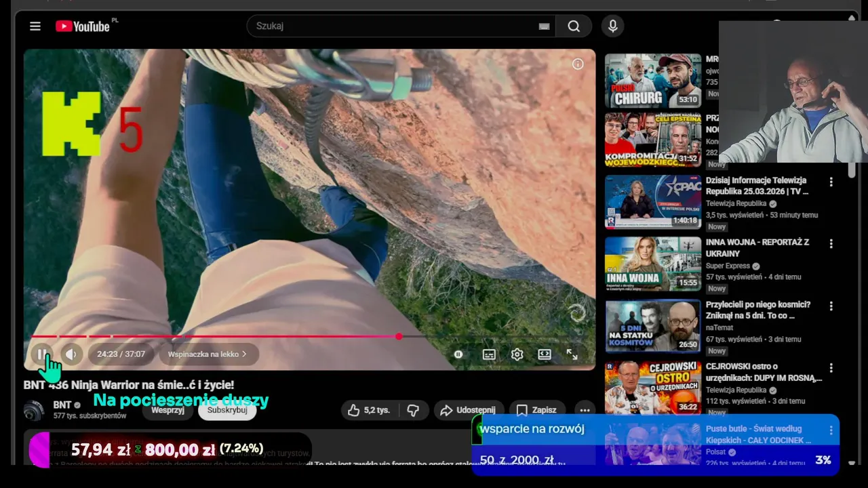Click the Zapisz save button
This screenshot has height=488, width=868.
[536, 410]
